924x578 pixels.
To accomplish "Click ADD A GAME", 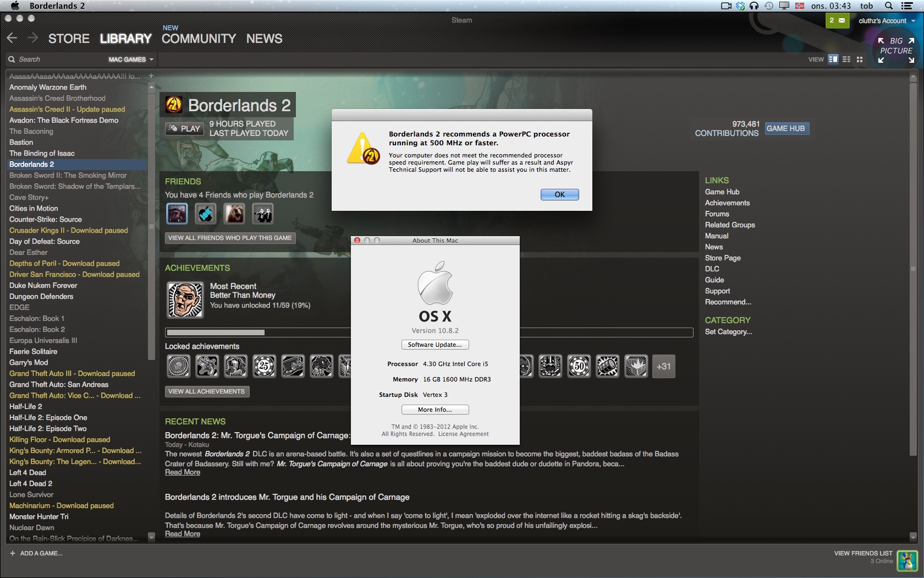I will point(36,553).
